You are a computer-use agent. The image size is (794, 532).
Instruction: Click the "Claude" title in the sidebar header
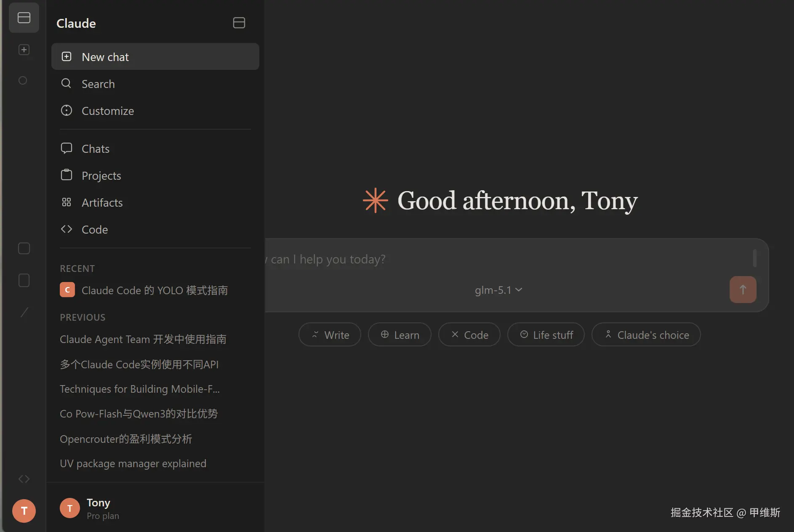tap(76, 23)
